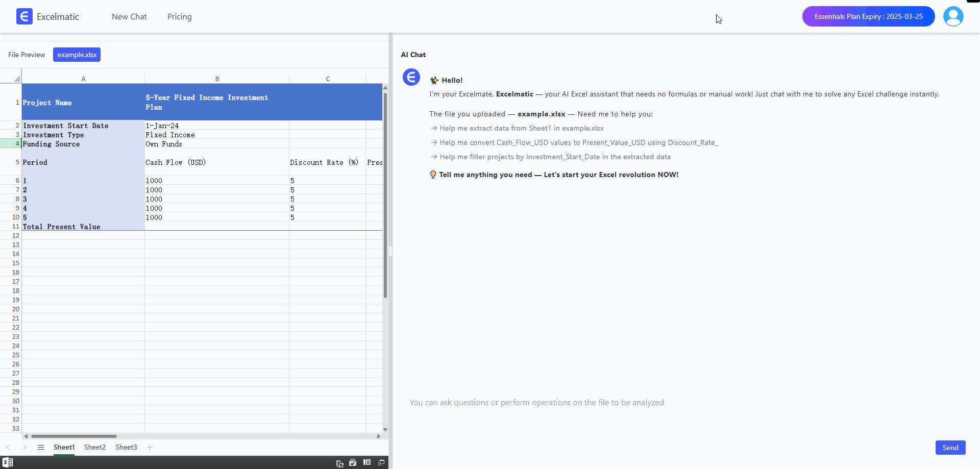This screenshot has width=980, height=469.
Task: Click the select-all corner of the spreadsheet
Action: (x=16, y=78)
